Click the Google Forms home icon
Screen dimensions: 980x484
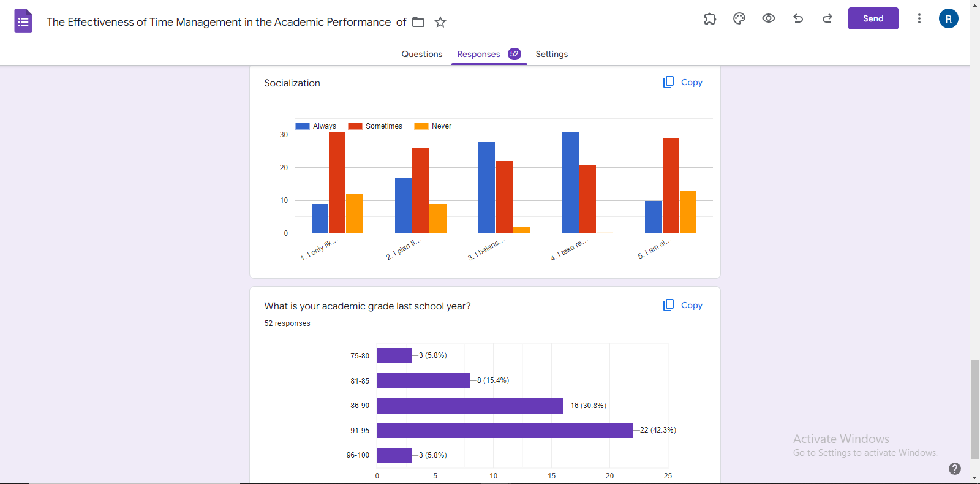[23, 21]
